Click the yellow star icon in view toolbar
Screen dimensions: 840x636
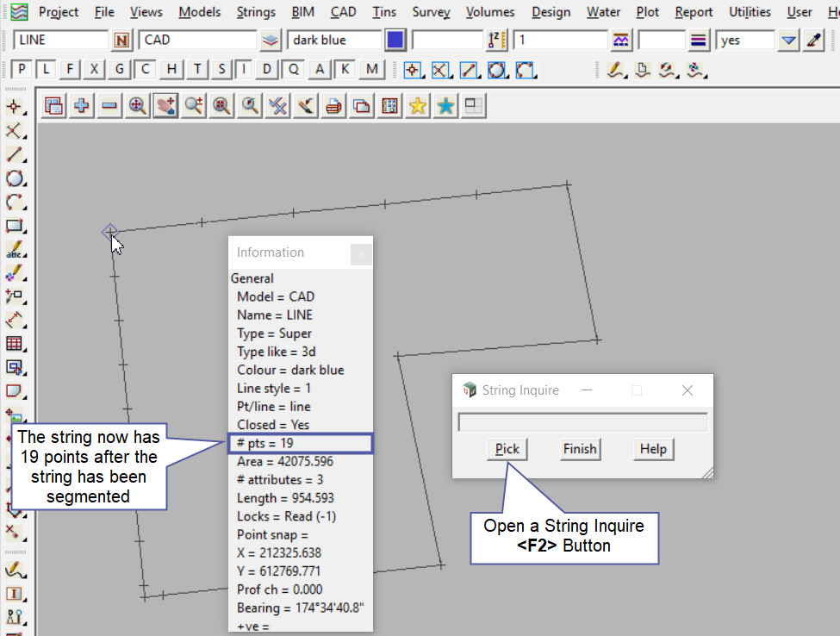(418, 105)
